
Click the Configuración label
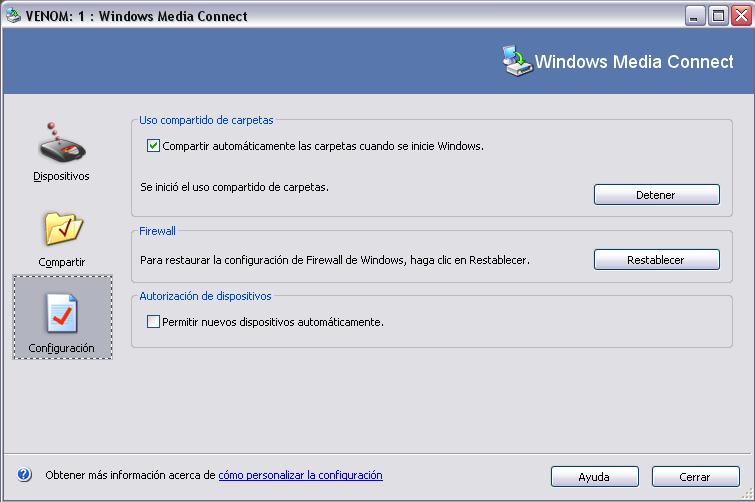[x=61, y=348]
